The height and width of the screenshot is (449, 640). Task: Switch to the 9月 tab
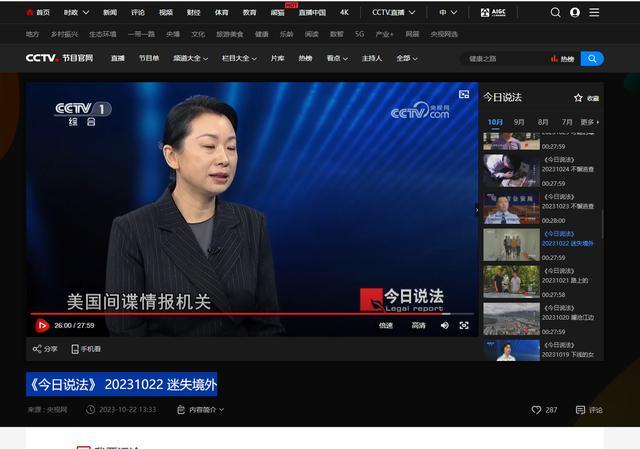[x=519, y=122]
